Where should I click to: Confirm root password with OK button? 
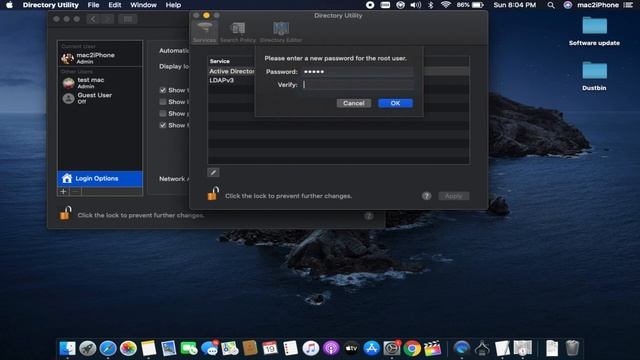(x=395, y=103)
